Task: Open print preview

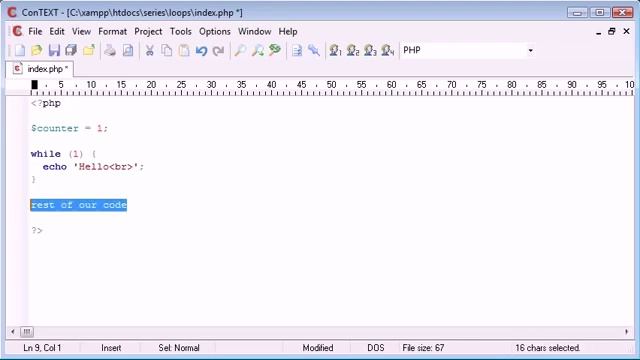Action: 128,51
